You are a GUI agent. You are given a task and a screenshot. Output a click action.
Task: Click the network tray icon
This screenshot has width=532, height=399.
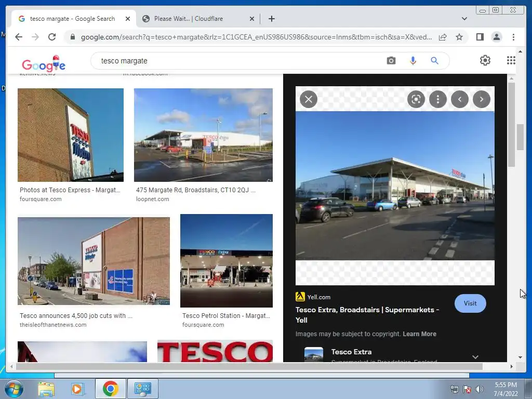pos(454,389)
